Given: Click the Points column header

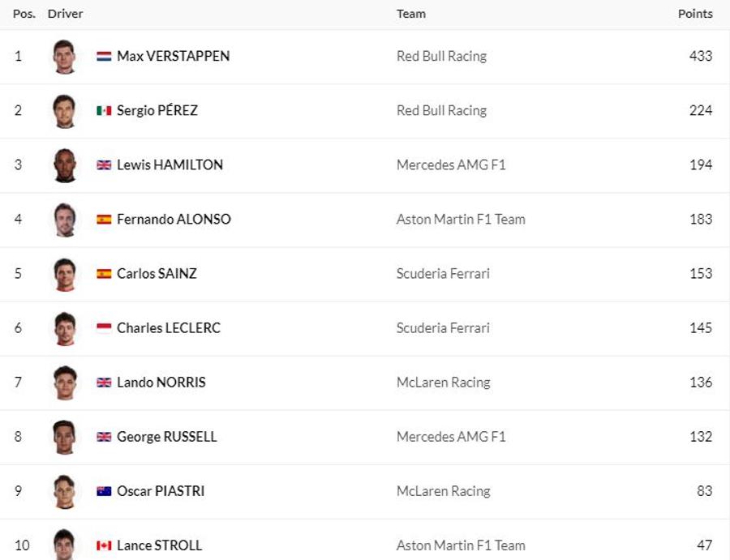Looking at the screenshot, I should (695, 14).
